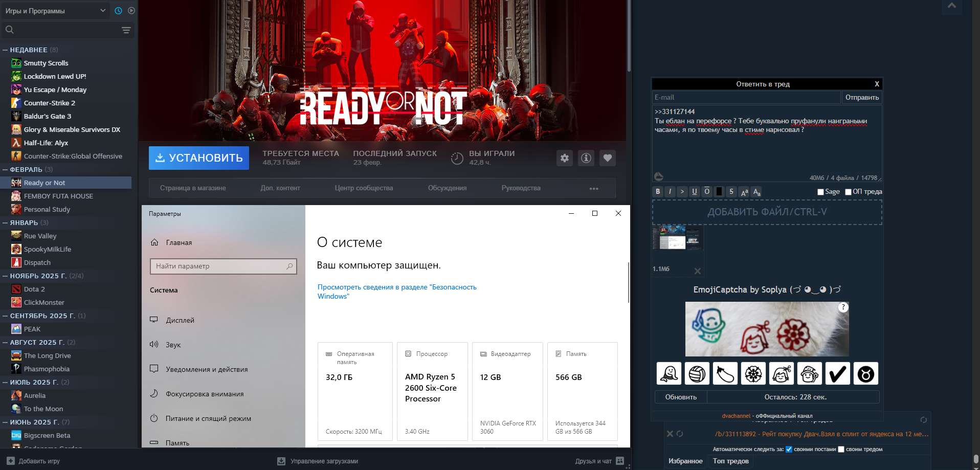Collapse the ИЮНЬ 2025 Г. group
This screenshot has width=980, height=470.
click(5, 422)
